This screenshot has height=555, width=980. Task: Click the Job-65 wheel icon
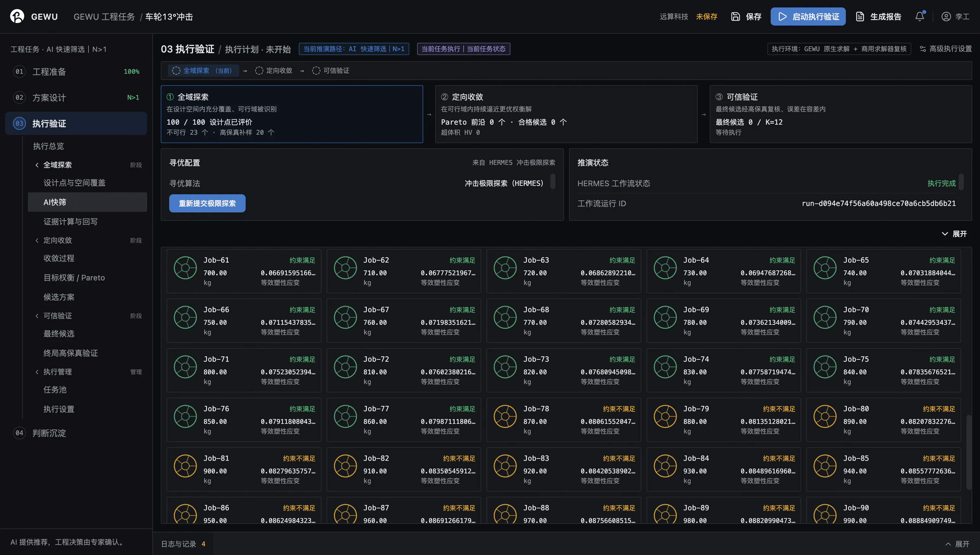click(x=825, y=267)
